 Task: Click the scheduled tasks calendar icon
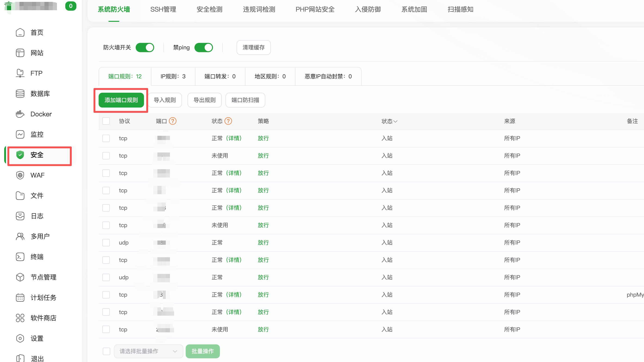pos(20,297)
